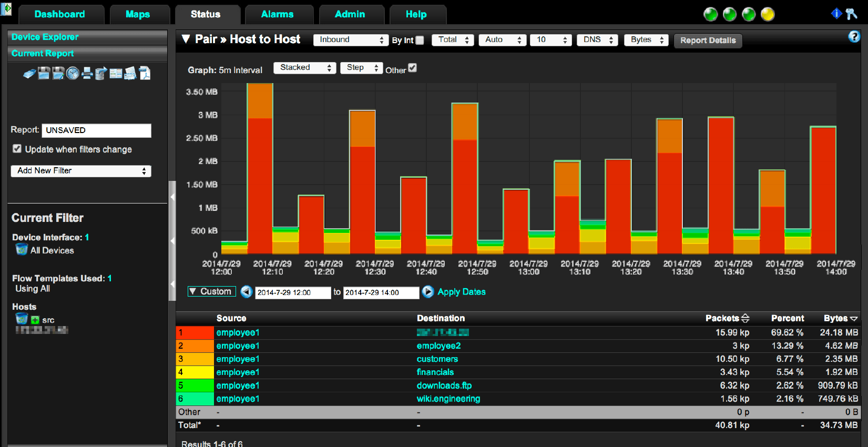
Task: Click the start date field 2014-7-29 12:00
Action: coord(293,292)
